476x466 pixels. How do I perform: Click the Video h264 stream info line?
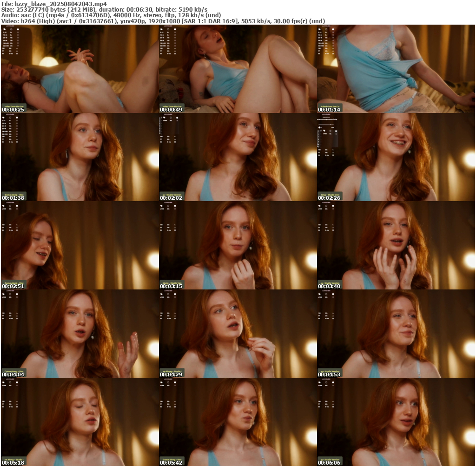click(x=163, y=21)
